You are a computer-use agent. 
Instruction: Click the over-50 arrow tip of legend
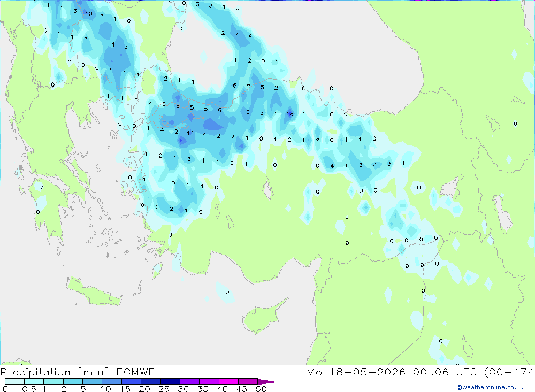coord(267,381)
